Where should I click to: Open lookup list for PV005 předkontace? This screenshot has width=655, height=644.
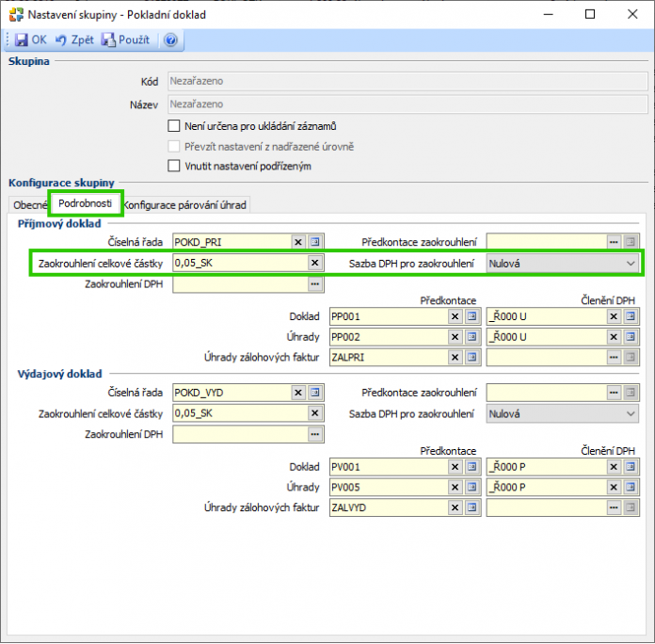click(x=472, y=488)
